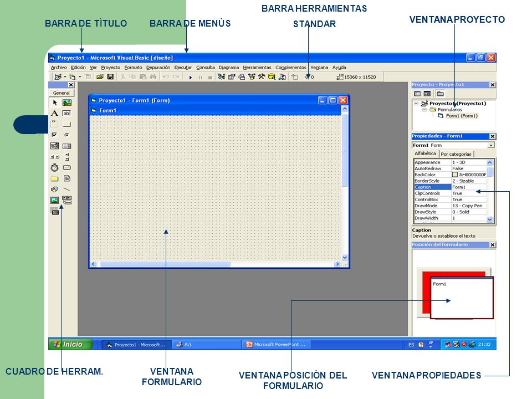Select the vertical scrollbar tool

click(67, 157)
